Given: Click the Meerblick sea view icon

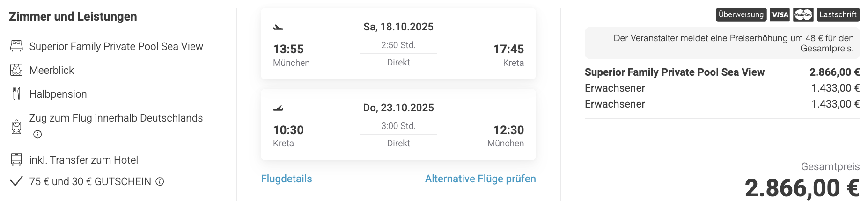Looking at the screenshot, I should point(16,70).
